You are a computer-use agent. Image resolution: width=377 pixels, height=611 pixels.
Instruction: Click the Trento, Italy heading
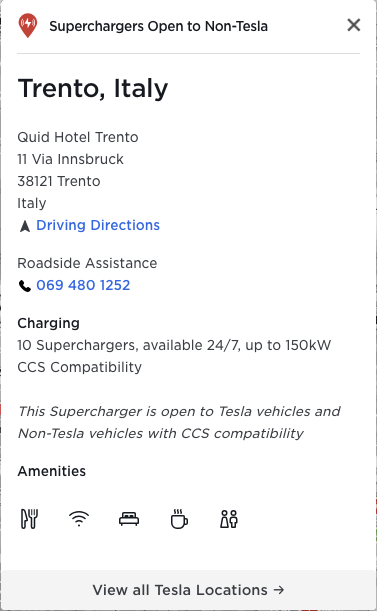pyautogui.click(x=93, y=88)
